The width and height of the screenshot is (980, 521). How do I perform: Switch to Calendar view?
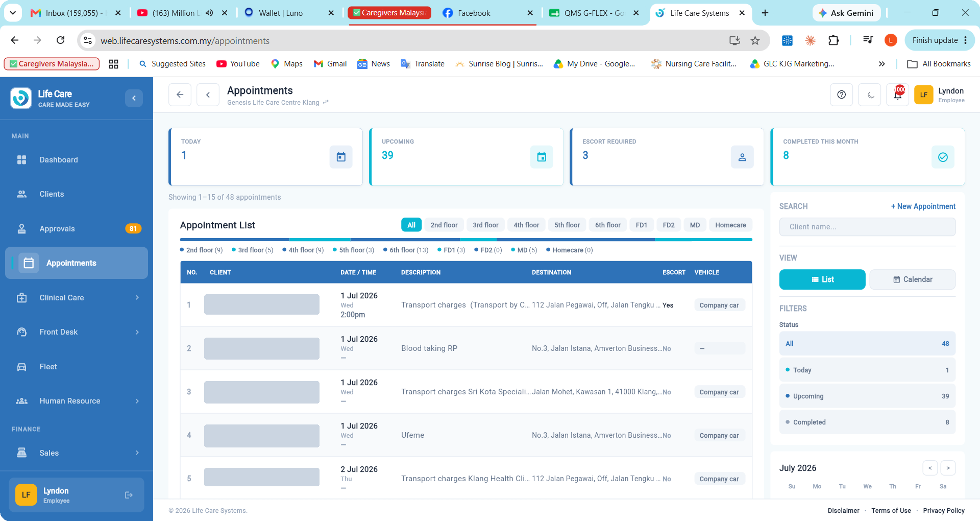pyautogui.click(x=913, y=279)
